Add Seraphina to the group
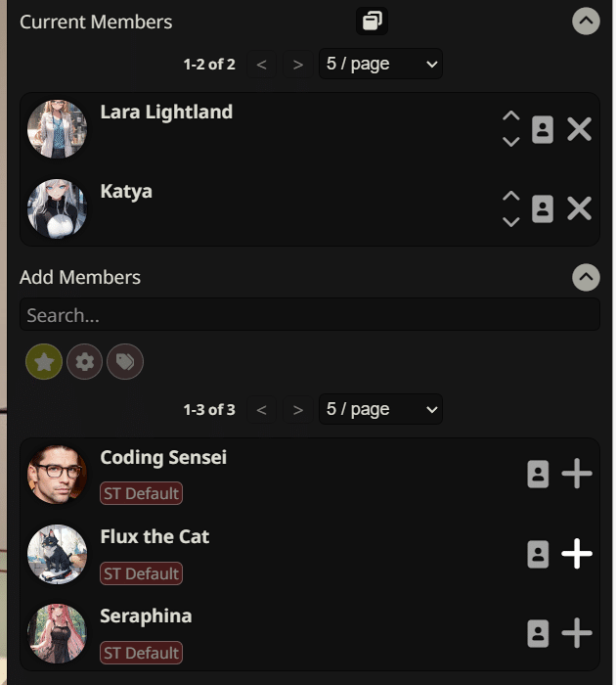This screenshot has width=616, height=685. coord(577,633)
